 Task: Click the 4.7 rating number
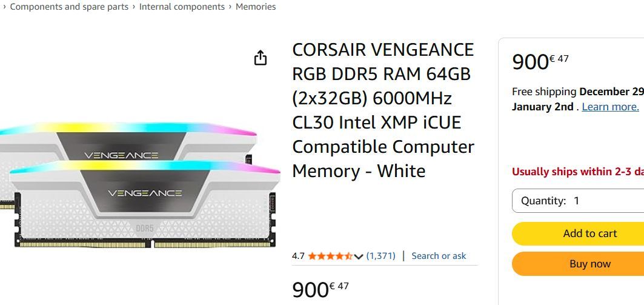298,256
